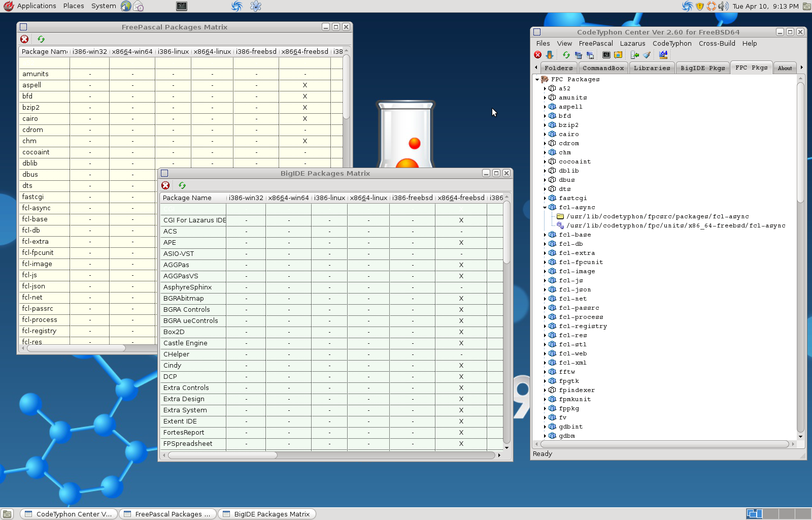Open the volume control speaker icon
This screenshot has width=812, height=520.
click(x=723, y=6)
